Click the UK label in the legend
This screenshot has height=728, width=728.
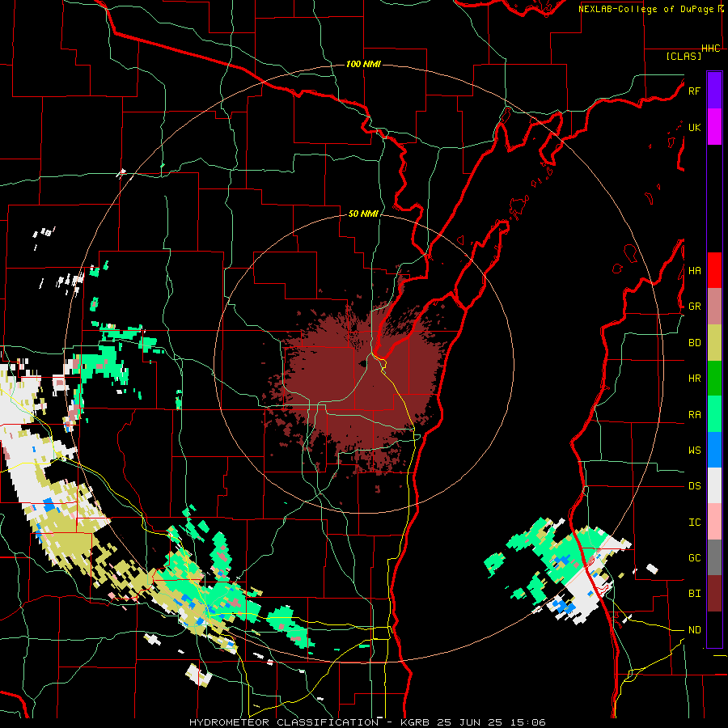[695, 127]
